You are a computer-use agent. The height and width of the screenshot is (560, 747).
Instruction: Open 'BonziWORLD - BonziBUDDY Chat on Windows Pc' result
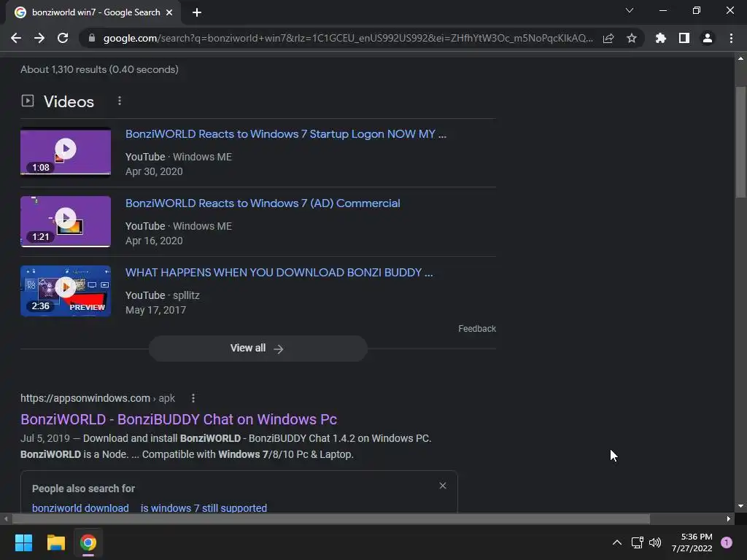tap(179, 419)
